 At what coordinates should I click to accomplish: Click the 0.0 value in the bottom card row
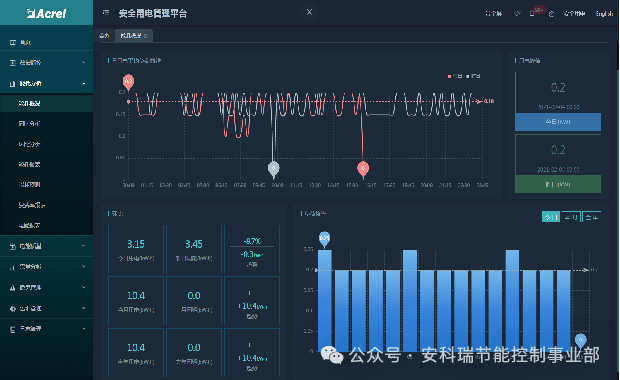pos(194,348)
